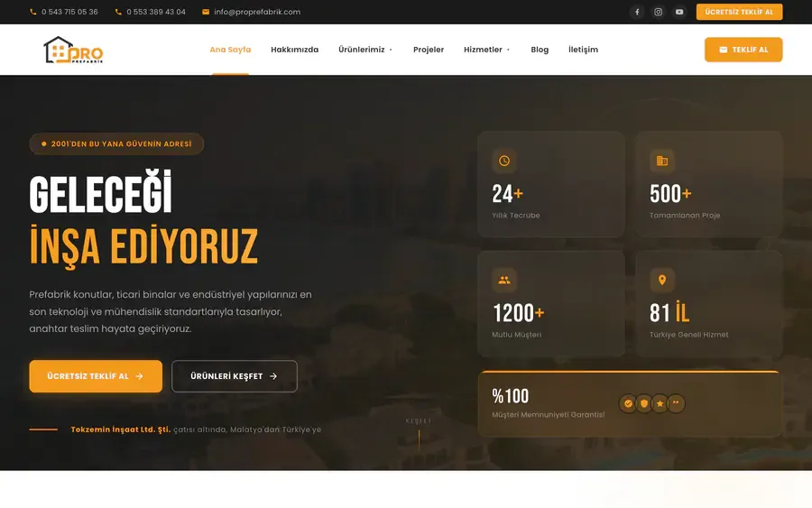812x508 pixels.
Task: Click the Geleceği headline text
Action: pos(100,192)
